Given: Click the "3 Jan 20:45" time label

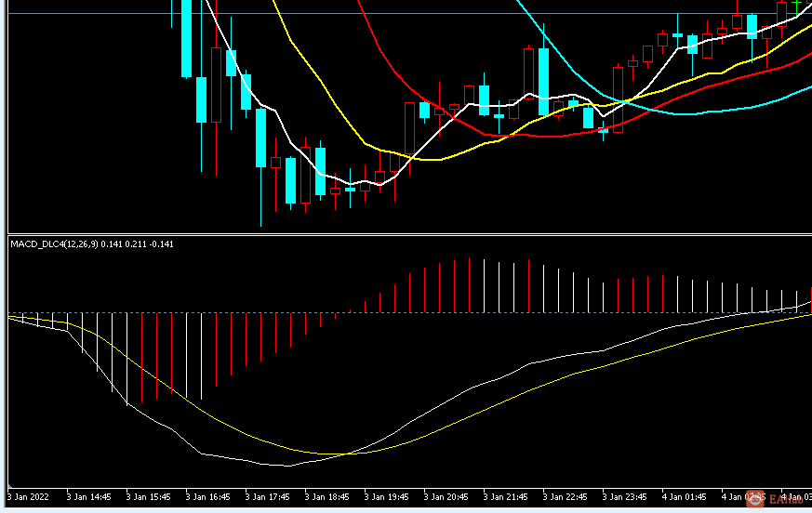Looking at the screenshot, I should tap(446, 497).
